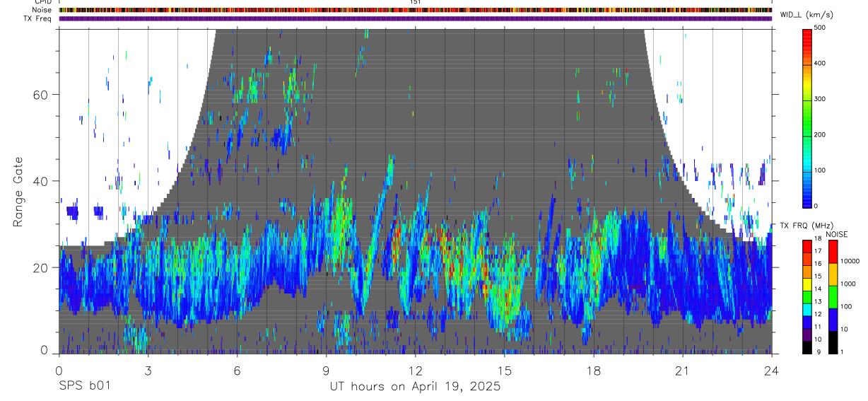This screenshot has height=401, width=868.
Task: Click the 300 tick on the width colorbar
Action: click(x=820, y=99)
